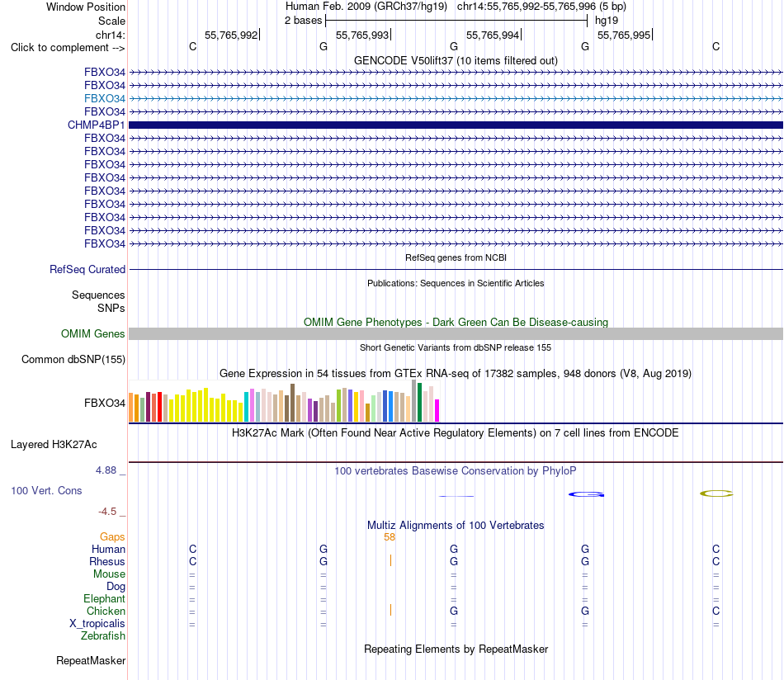Click the 4.88 upper scale value
Image resolution: width=784 pixels, height=680 pixels.
pyautogui.click(x=106, y=470)
